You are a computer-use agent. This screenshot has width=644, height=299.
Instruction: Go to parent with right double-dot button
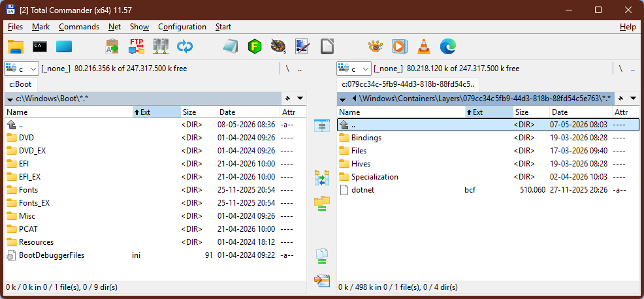[632, 69]
